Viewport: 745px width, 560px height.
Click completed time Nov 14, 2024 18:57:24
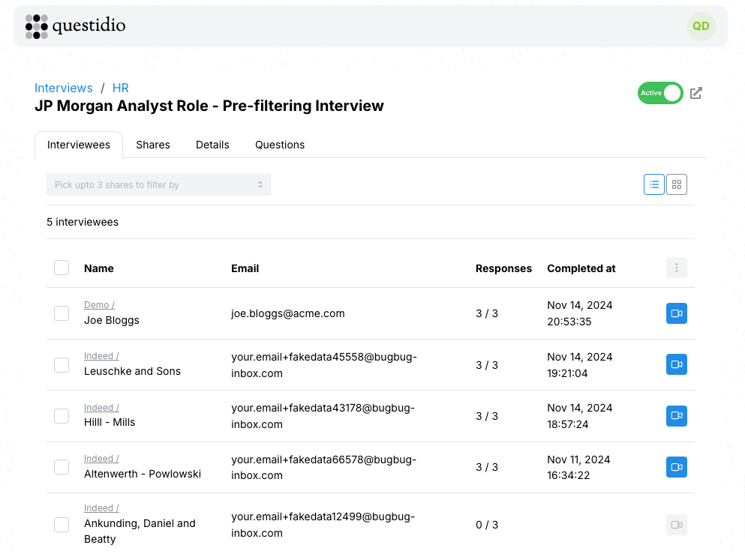pyautogui.click(x=580, y=416)
